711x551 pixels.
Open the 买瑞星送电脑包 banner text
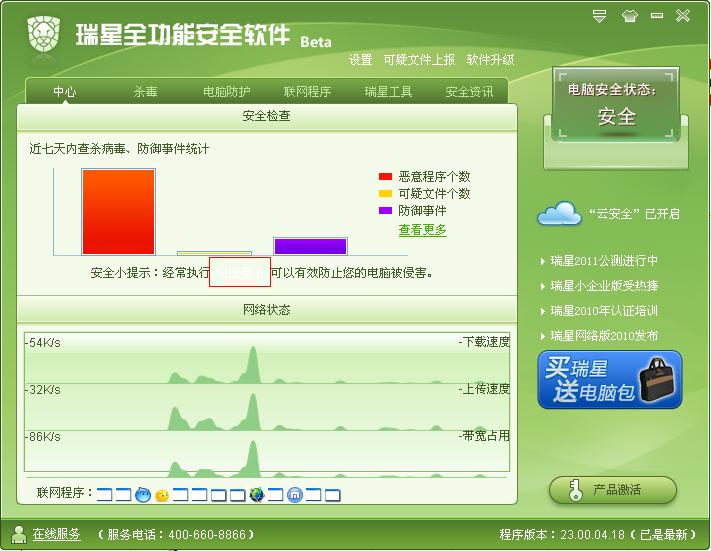tap(589, 380)
